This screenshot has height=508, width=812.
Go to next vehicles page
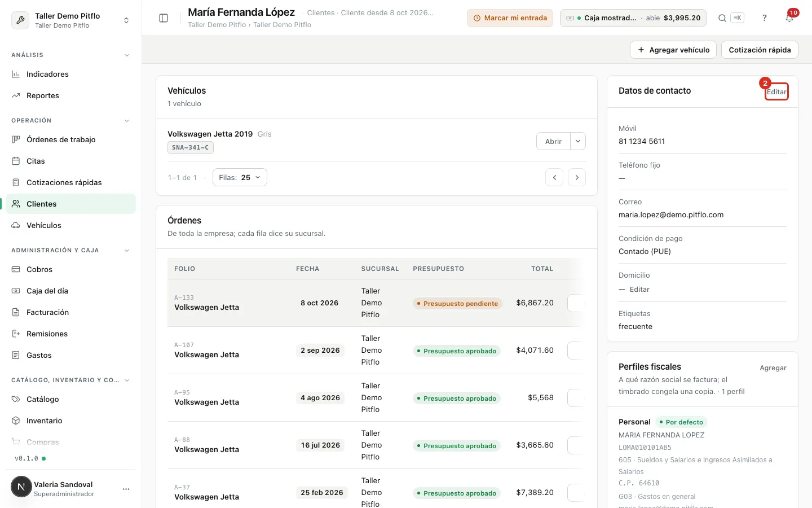[577, 177]
